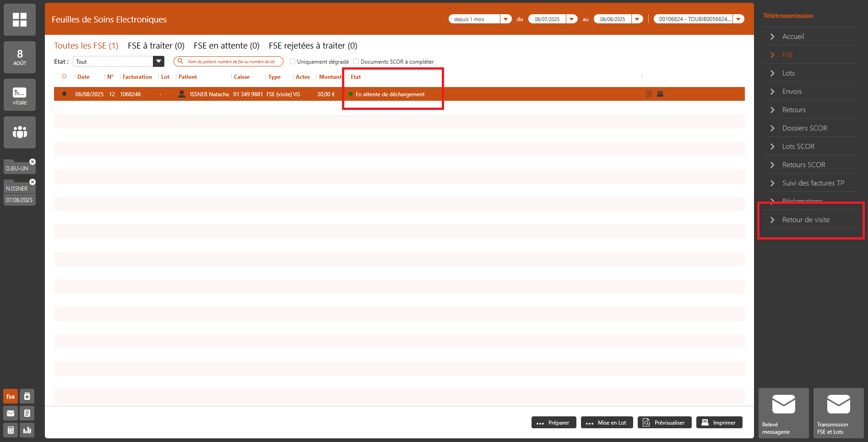Open the Etat dropdown showing Tout
The height and width of the screenshot is (442, 868).
point(158,61)
